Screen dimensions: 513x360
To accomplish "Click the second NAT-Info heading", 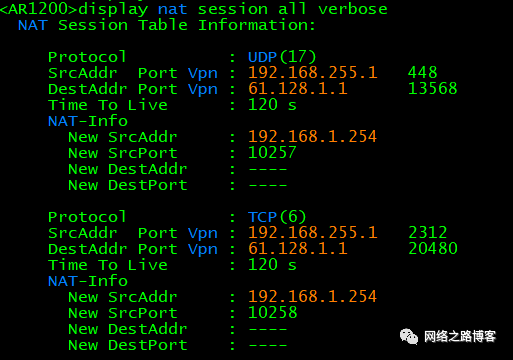I will 88,281.
